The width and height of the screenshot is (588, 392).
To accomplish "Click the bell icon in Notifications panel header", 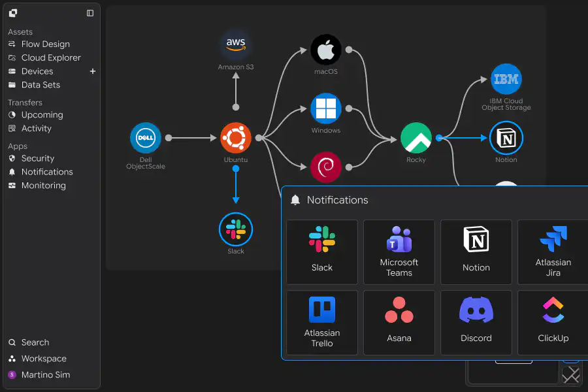I will [x=295, y=200].
